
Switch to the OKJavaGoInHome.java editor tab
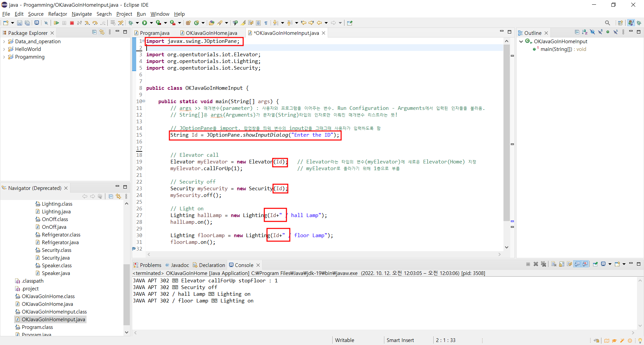click(209, 33)
